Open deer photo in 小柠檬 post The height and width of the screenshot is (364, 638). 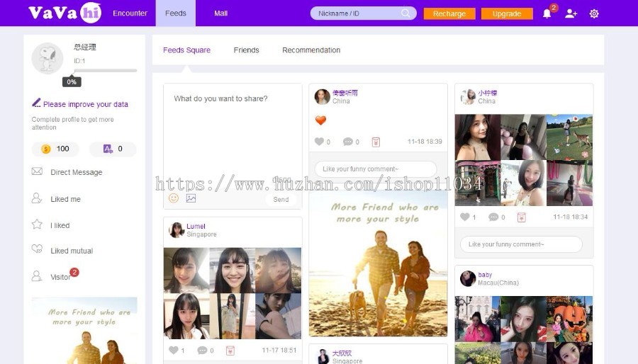[x=569, y=137]
